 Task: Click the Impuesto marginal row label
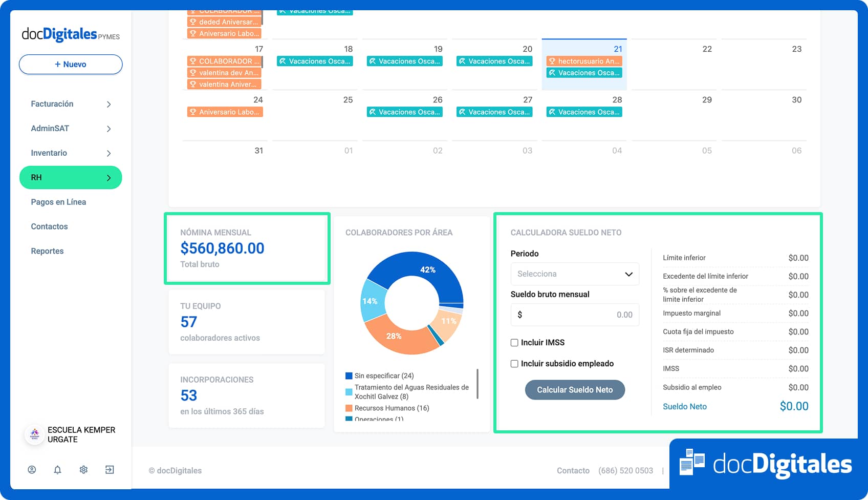[691, 313]
